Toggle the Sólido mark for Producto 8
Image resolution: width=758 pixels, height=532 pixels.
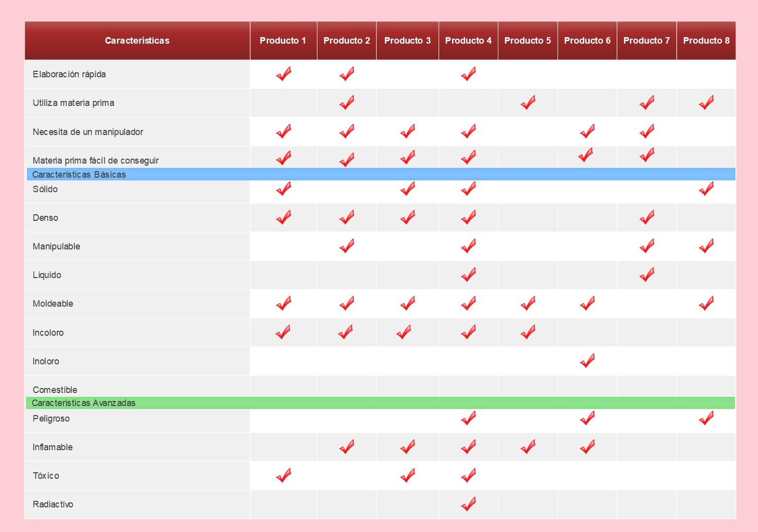[x=706, y=189]
